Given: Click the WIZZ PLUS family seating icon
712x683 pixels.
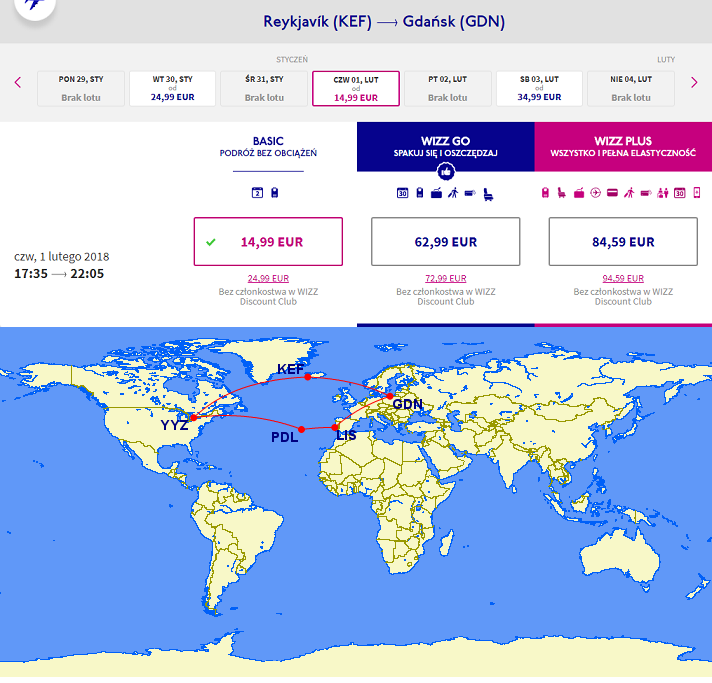Looking at the screenshot, I should coord(663,193).
